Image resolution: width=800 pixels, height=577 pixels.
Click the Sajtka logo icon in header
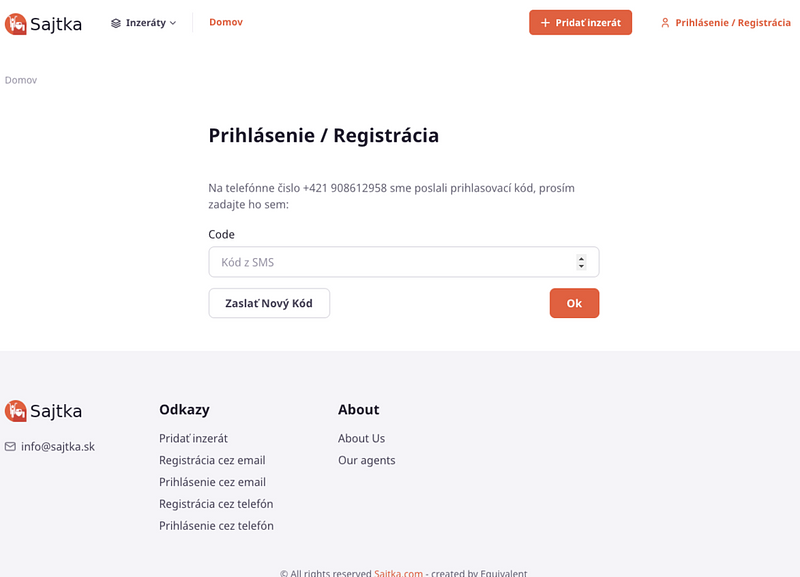[x=16, y=23]
